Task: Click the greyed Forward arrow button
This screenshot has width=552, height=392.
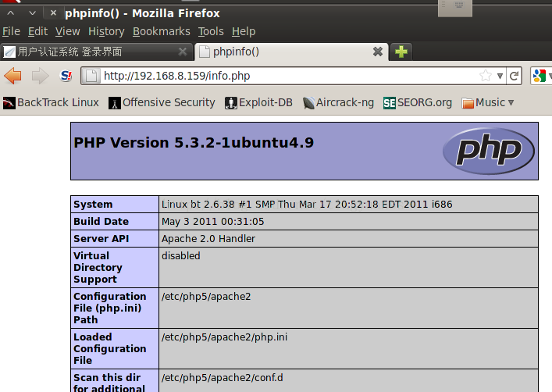Action: tap(40, 76)
